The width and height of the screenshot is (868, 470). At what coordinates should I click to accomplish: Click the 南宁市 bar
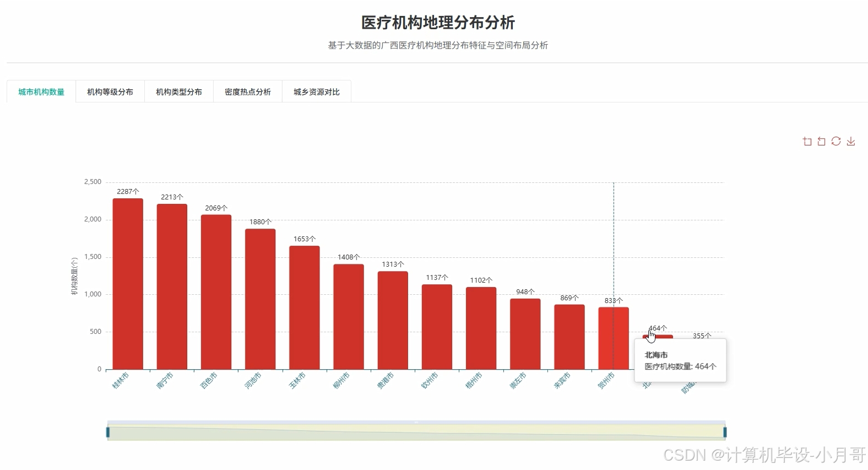click(172, 287)
